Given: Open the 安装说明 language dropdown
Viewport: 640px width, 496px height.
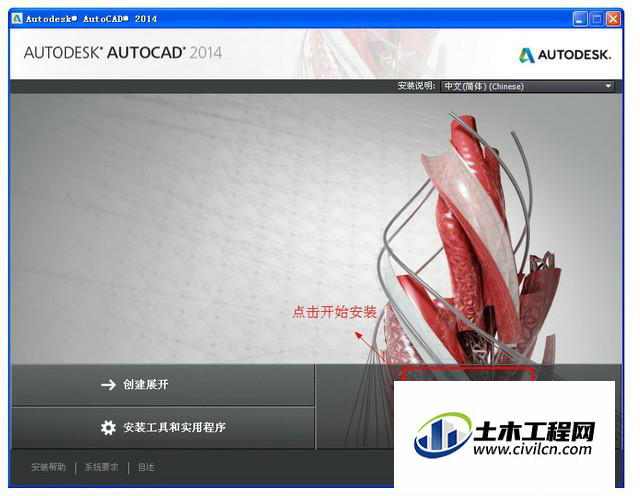Looking at the screenshot, I should [527, 86].
